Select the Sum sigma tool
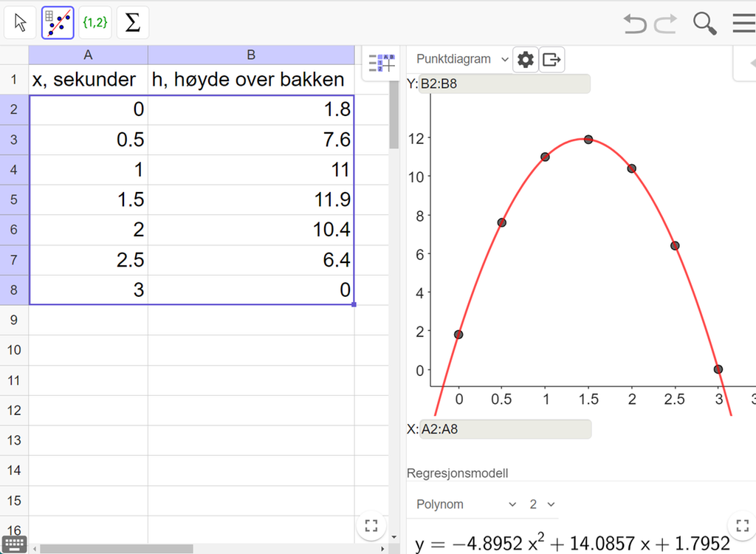 (132, 23)
